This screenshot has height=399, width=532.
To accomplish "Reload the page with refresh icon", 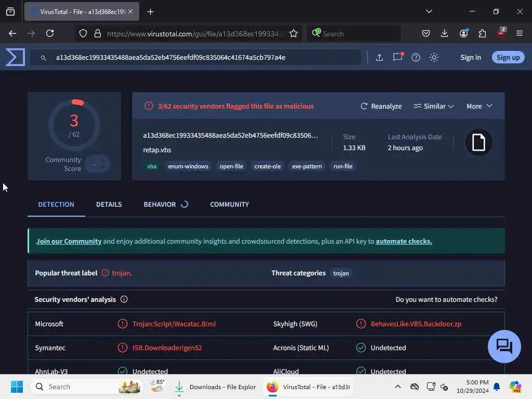I will pyautogui.click(x=50, y=34).
